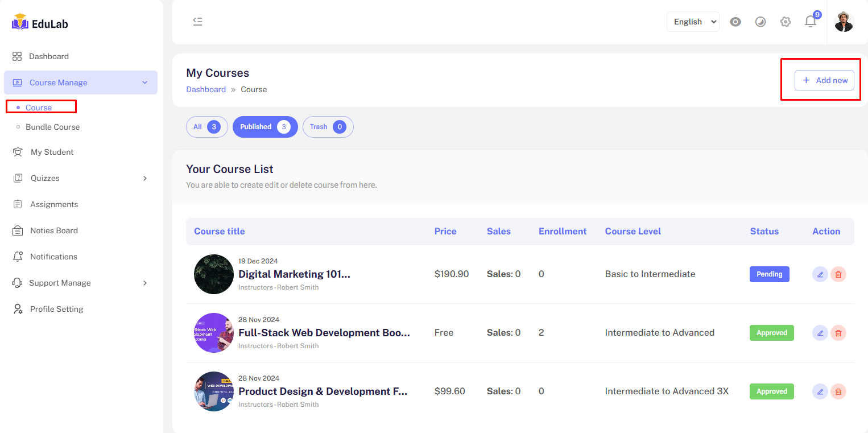Edit the Digital Marketing 101 course
This screenshot has width=868, height=433.
click(x=820, y=274)
